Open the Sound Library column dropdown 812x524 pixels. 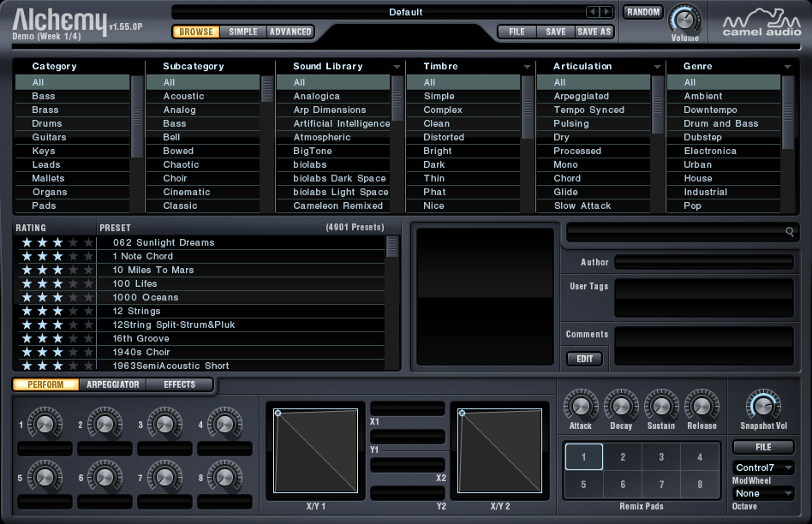click(397, 67)
